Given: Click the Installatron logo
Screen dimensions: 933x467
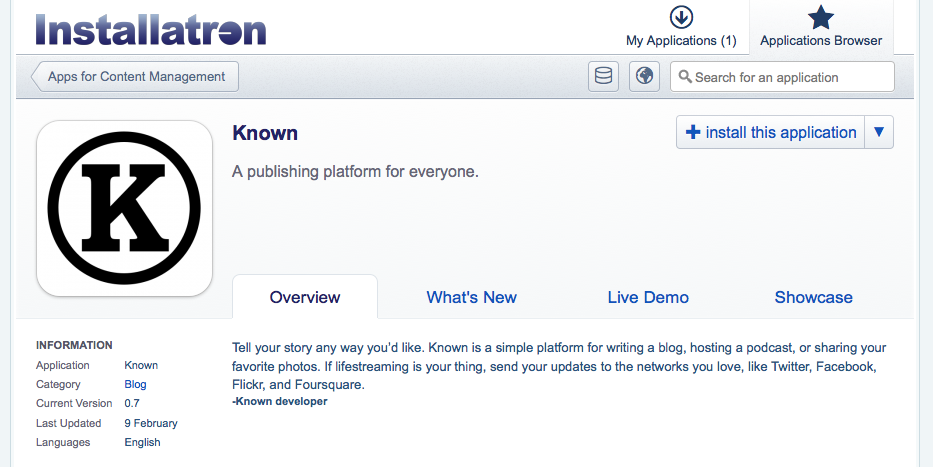Looking at the screenshot, I should coord(151,30).
